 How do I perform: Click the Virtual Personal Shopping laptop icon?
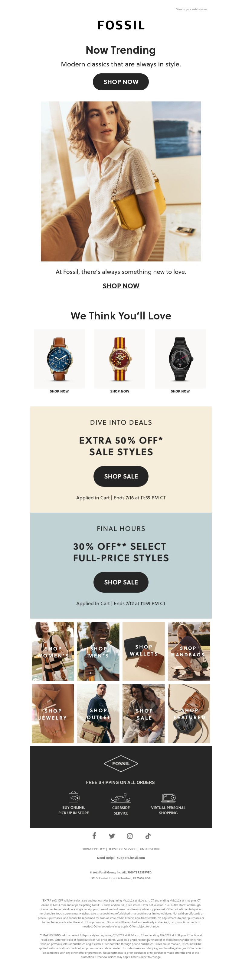pos(168,797)
